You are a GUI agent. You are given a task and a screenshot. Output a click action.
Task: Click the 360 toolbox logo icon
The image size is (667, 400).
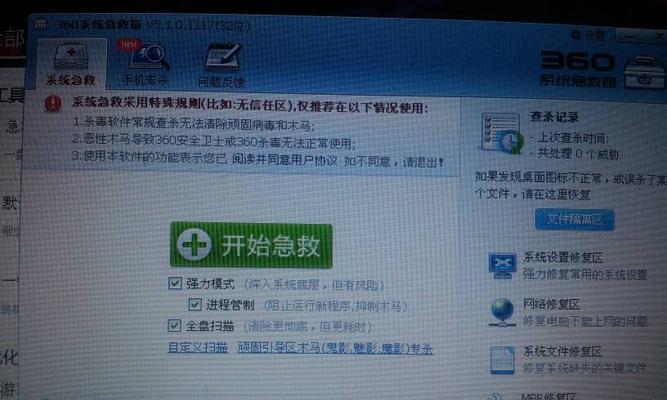[644, 72]
